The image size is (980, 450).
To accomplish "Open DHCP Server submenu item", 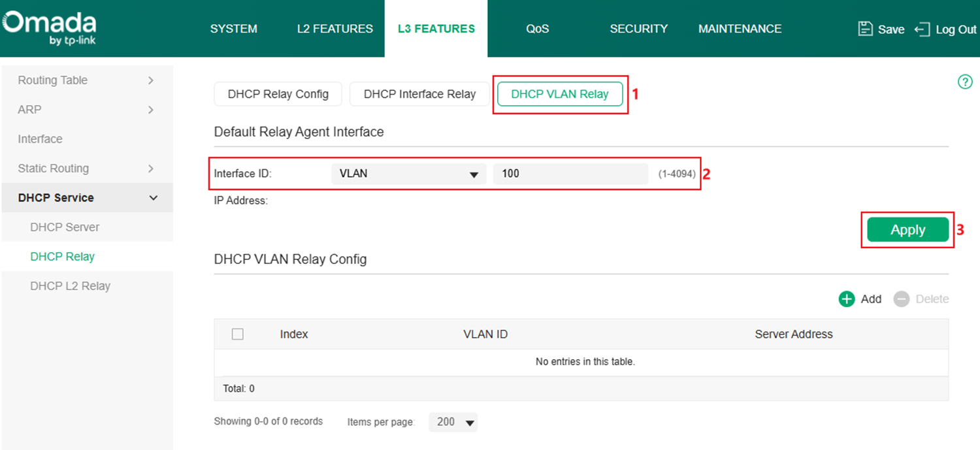I will coord(65,227).
